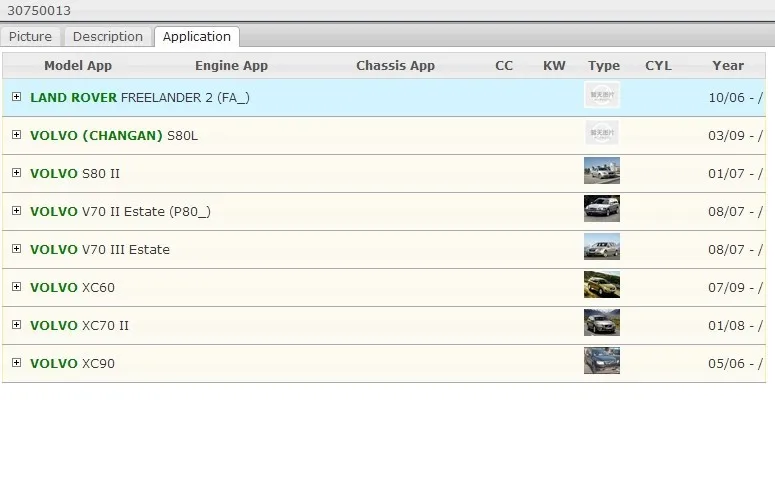Open the Volvo S80 II car thumbnail
This screenshot has width=775, height=503.
pyautogui.click(x=602, y=170)
